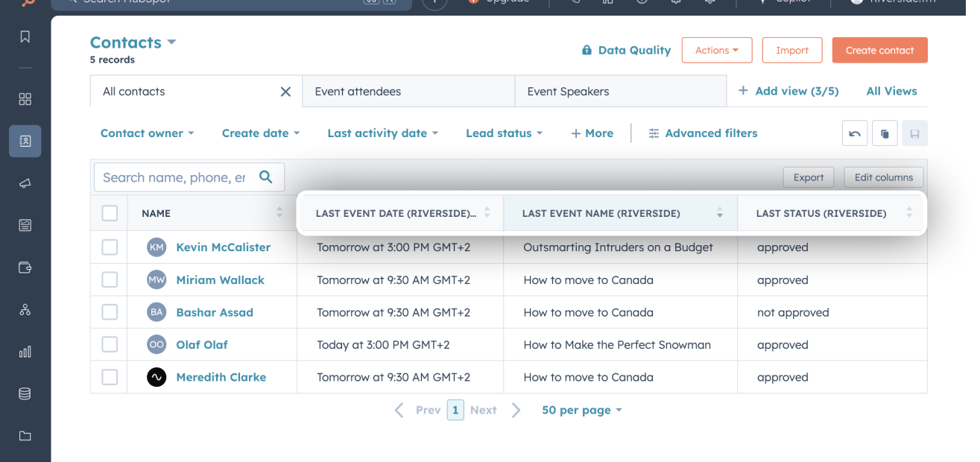Open the Last activity date filter
Screen dimensions: 980x462
click(x=383, y=133)
